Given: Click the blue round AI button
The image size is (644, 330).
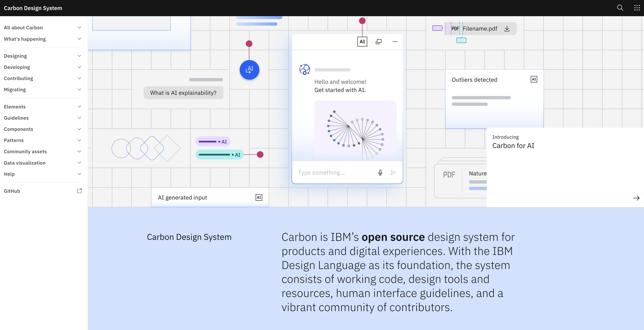Looking at the screenshot, I should tap(249, 70).
